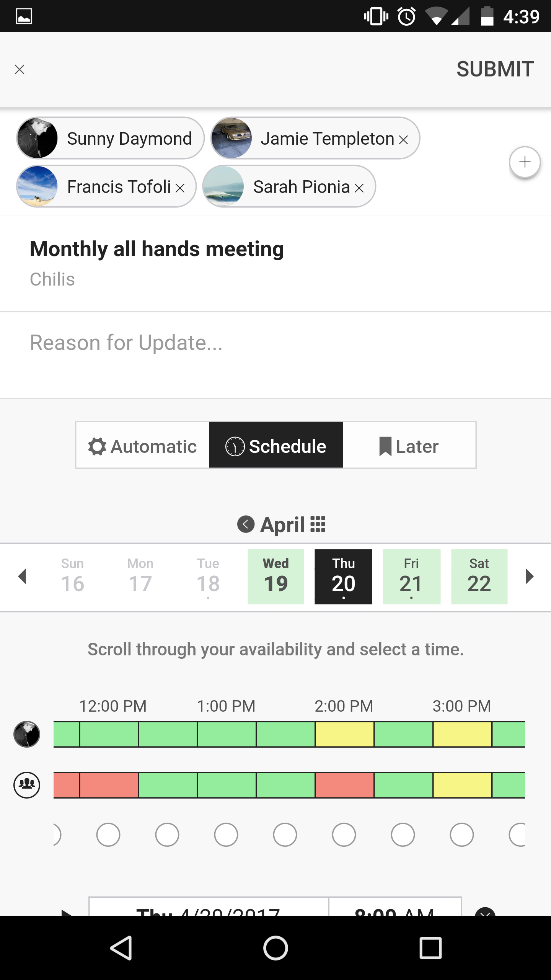
Task: Go to previous month using circled chevron
Action: click(x=246, y=524)
